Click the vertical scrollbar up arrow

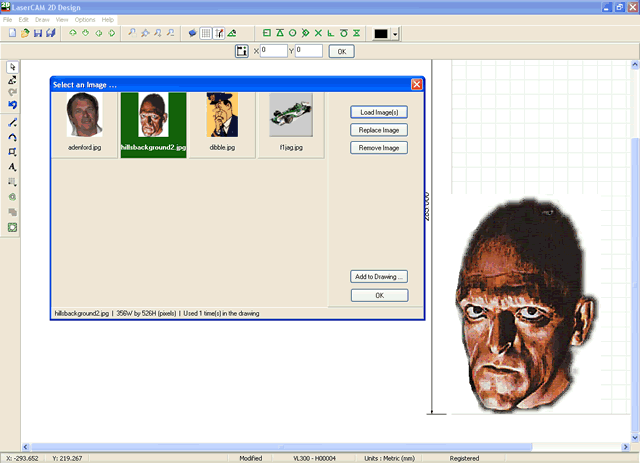(x=635, y=65)
